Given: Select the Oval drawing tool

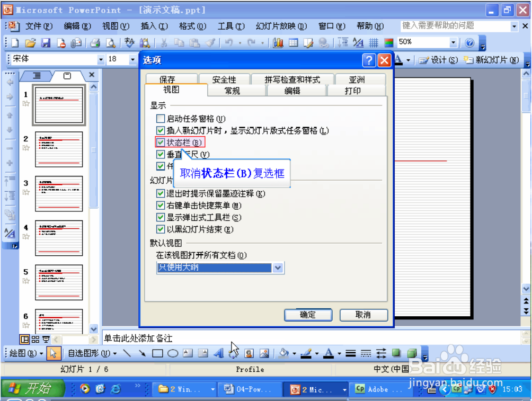Looking at the screenshot, I should coord(173,353).
